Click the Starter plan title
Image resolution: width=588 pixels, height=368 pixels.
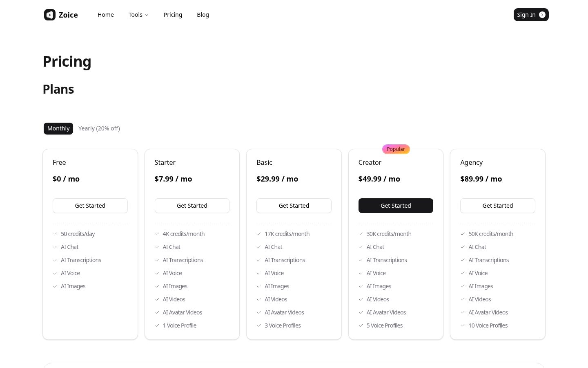[165, 162]
